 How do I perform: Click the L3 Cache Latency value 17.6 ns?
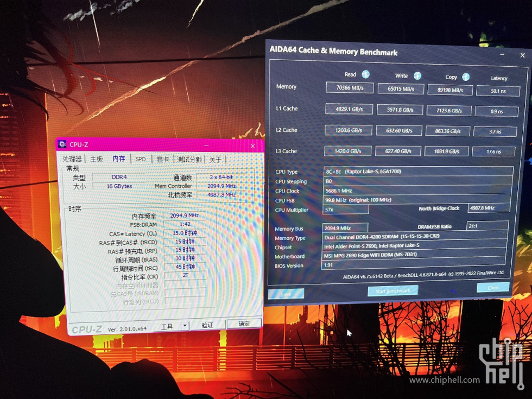coord(493,151)
